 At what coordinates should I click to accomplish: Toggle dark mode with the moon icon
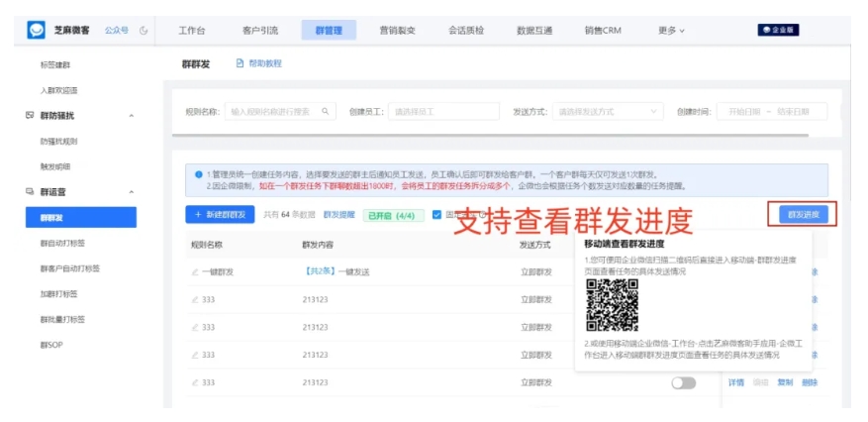pos(144,31)
